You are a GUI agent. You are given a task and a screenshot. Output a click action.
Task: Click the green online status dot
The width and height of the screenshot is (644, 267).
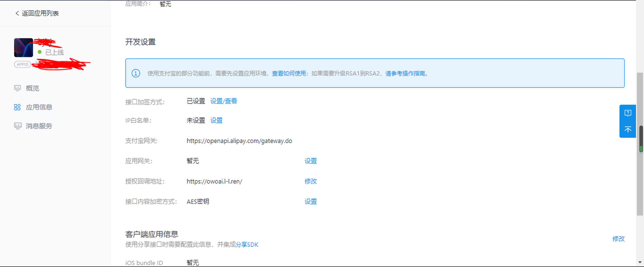[x=40, y=52]
